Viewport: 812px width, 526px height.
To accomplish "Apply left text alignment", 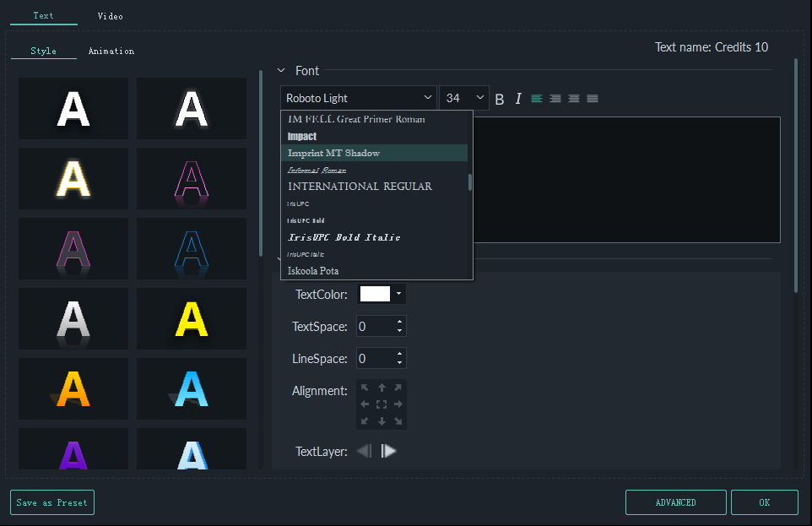I will click(537, 98).
